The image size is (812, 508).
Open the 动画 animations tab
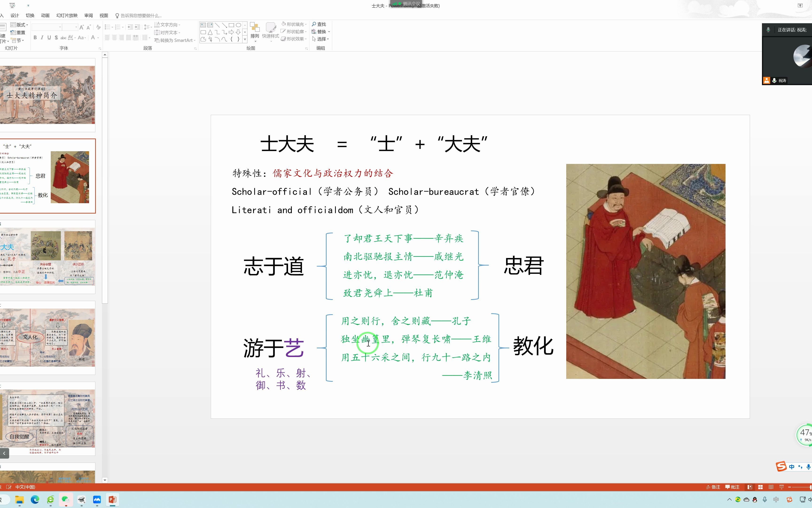tap(45, 16)
